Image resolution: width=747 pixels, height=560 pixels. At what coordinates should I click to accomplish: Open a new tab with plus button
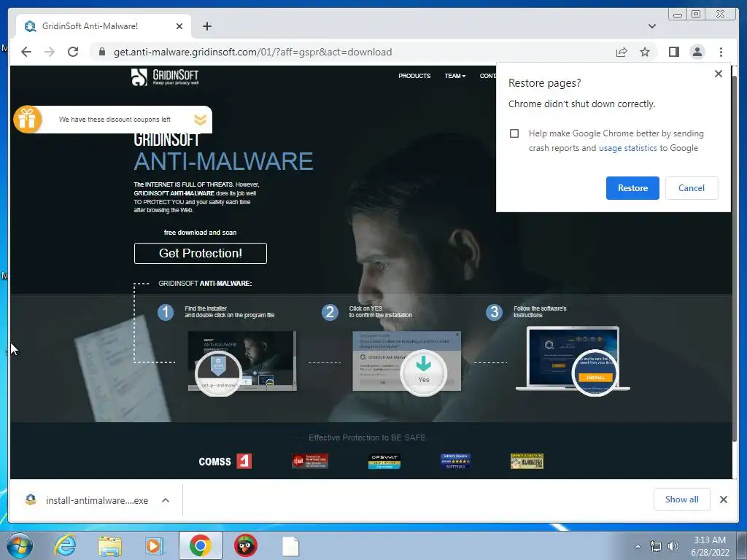[x=206, y=26]
